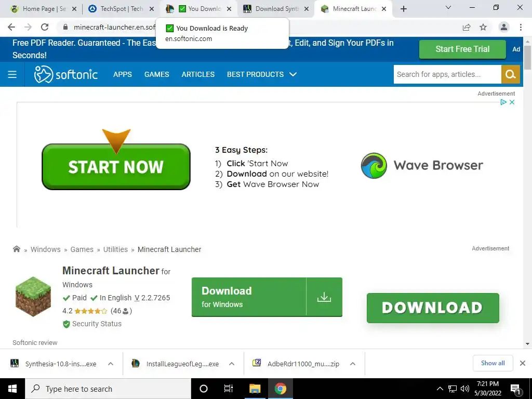This screenshot has height=399, width=532.
Task: Reload the current page
Action: (45, 27)
